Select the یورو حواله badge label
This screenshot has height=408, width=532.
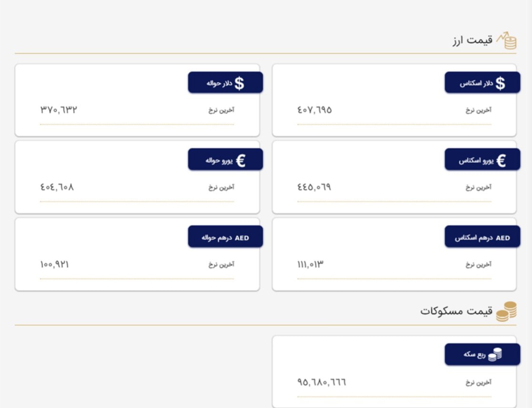tap(219, 160)
